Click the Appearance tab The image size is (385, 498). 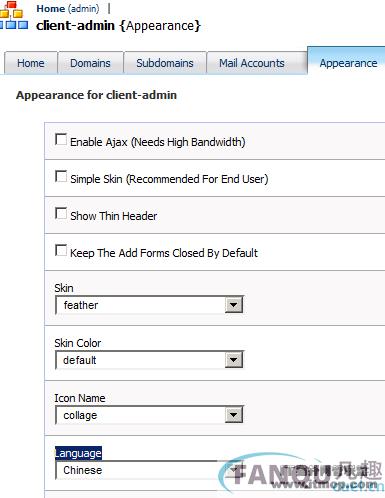point(348,62)
